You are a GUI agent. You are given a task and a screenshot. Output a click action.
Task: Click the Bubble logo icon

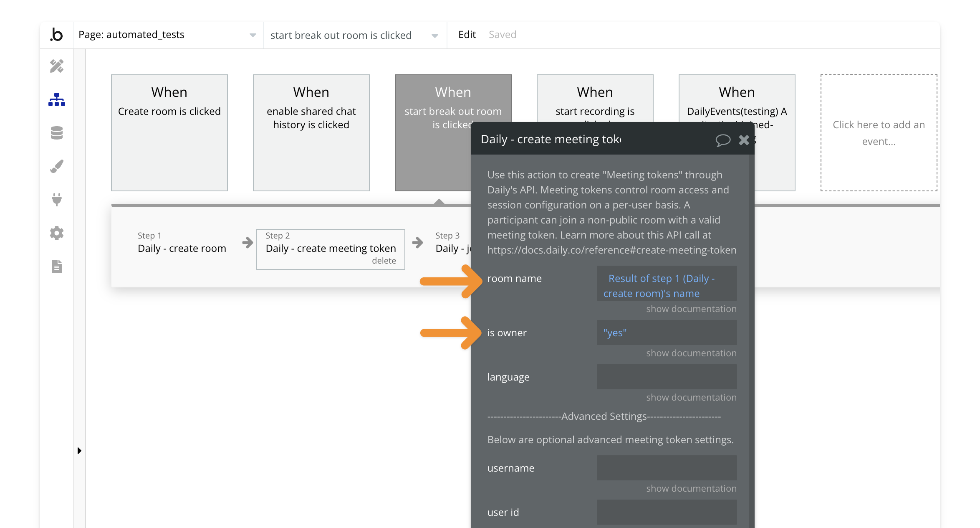tap(56, 35)
